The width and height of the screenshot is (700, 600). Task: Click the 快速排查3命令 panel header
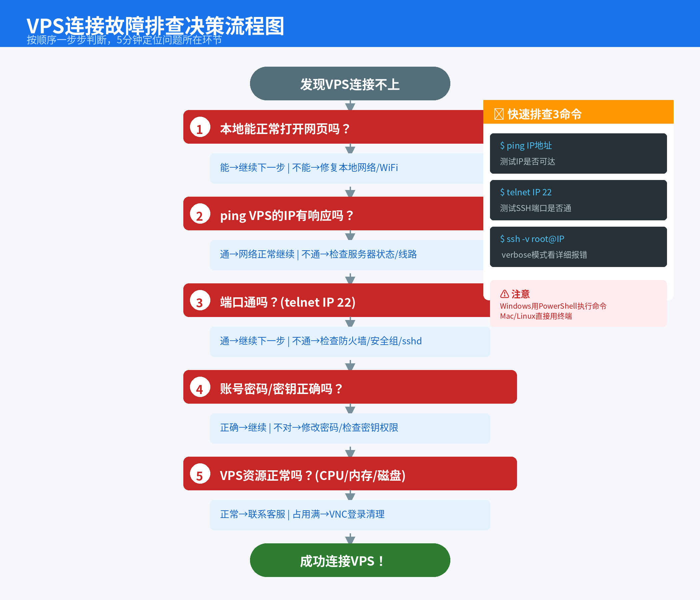coord(578,112)
